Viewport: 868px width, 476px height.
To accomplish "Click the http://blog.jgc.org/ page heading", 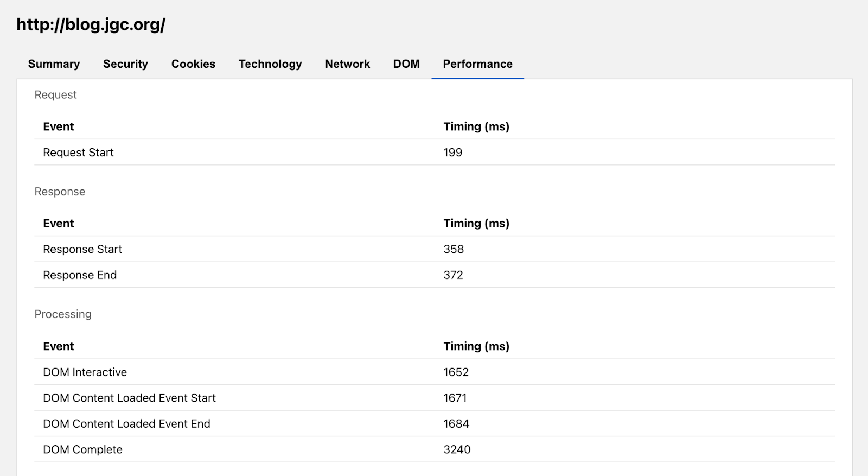I will coord(91,24).
